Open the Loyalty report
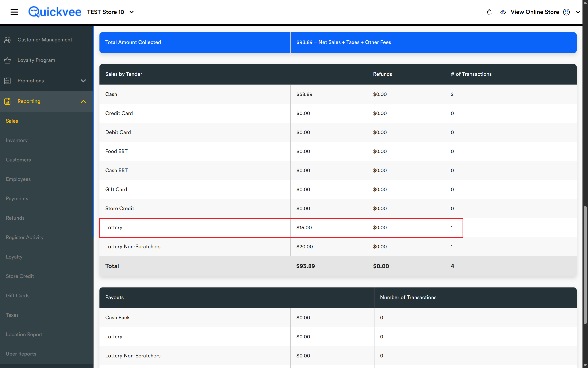The image size is (588, 368). 14,257
